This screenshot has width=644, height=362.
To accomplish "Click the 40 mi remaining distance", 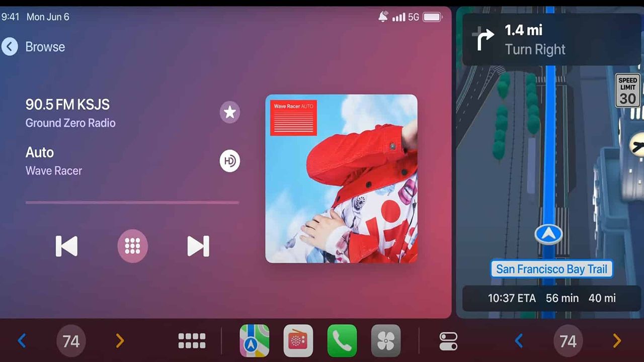I will tap(602, 298).
